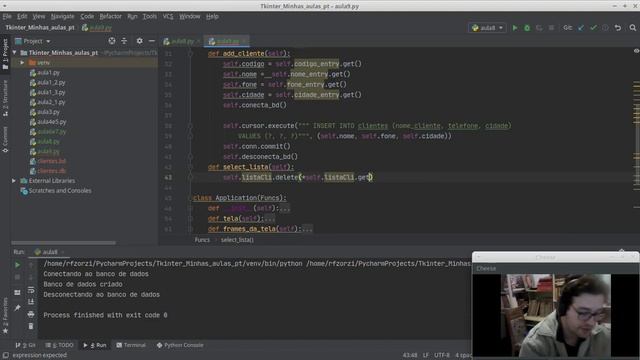Viewport: 640px width, 360px height.
Task: Open the Refactor menu
Action: (x=111, y=16)
